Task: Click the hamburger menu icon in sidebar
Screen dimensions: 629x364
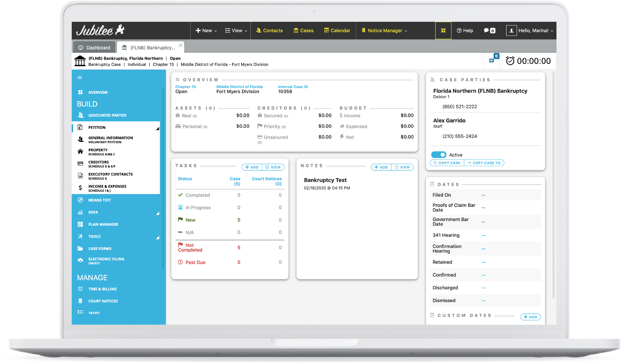Action: (80, 78)
